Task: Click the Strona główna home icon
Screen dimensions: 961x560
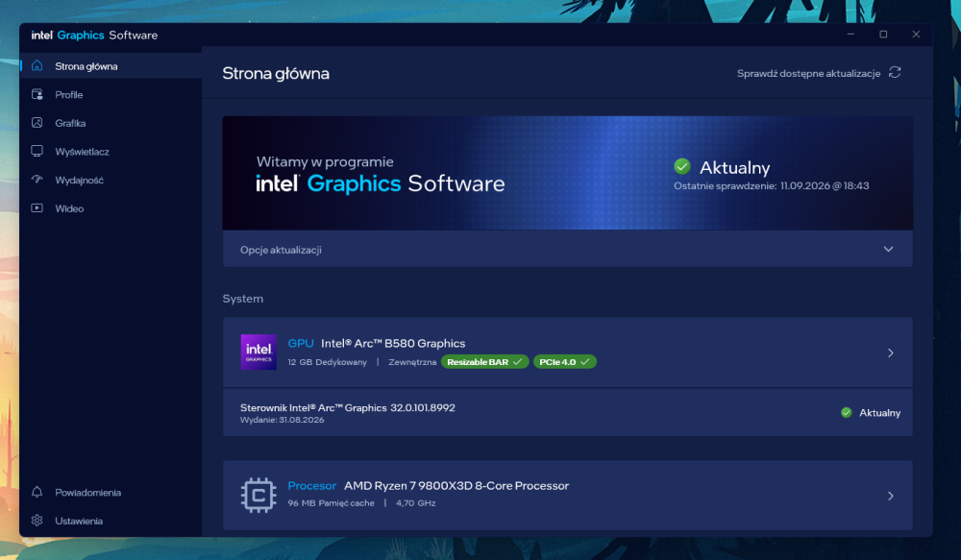Action: tap(37, 65)
